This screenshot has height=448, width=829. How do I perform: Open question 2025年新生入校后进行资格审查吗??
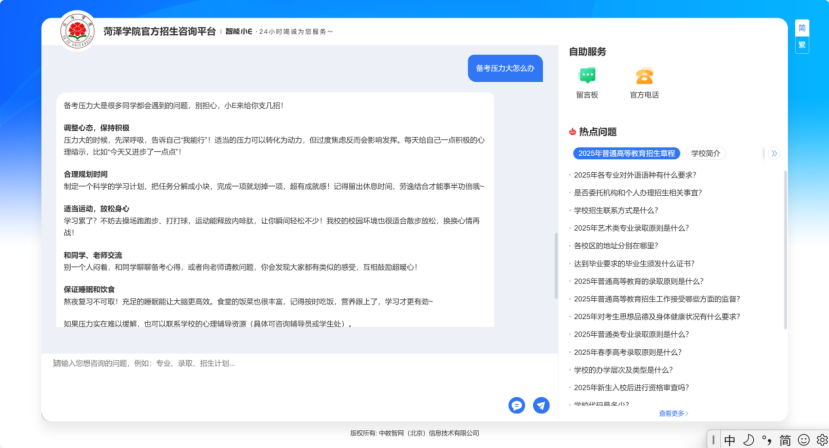pos(631,388)
